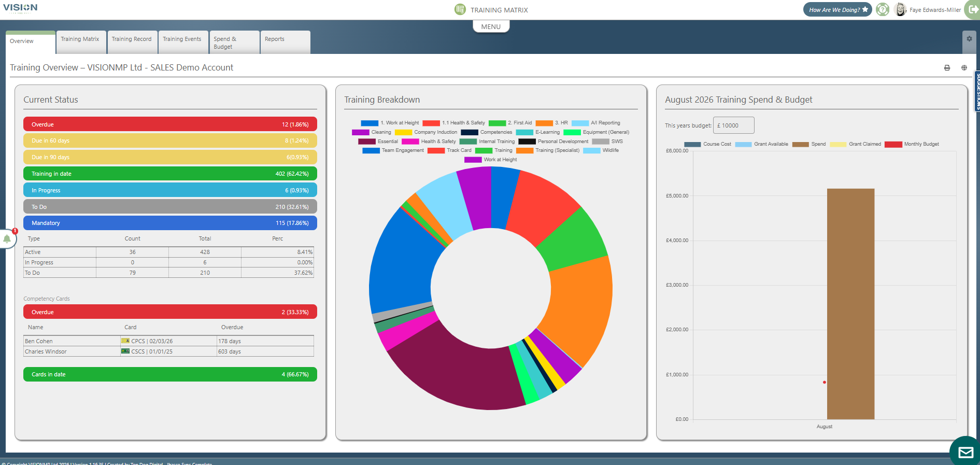Click the Due in 60 days bar
980x465 pixels.
tap(170, 140)
